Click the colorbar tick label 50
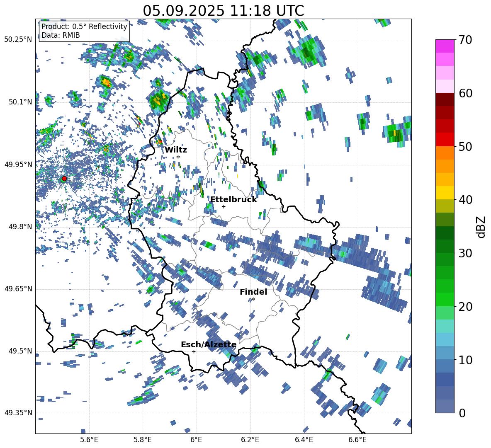 (465, 146)
